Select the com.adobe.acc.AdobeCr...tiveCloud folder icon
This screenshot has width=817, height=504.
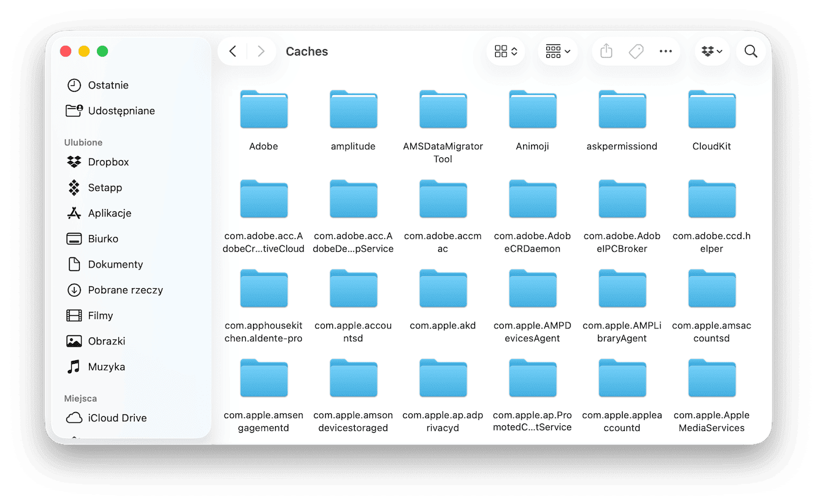(264, 199)
